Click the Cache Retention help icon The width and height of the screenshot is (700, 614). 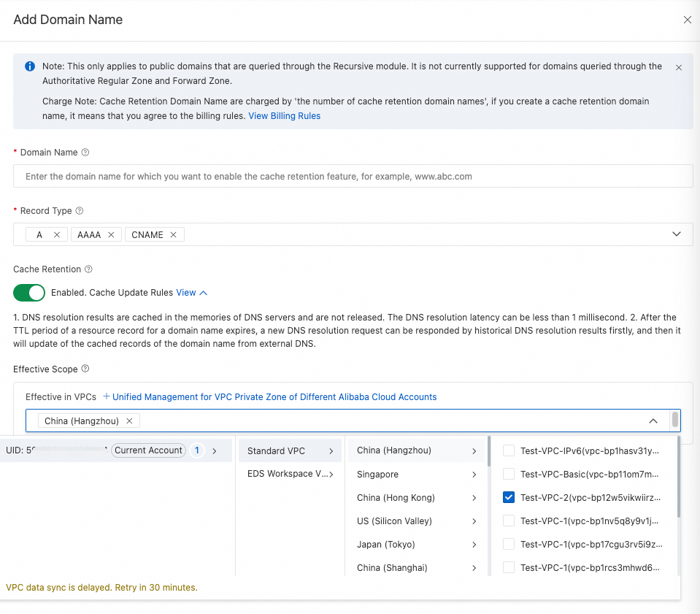pos(88,269)
